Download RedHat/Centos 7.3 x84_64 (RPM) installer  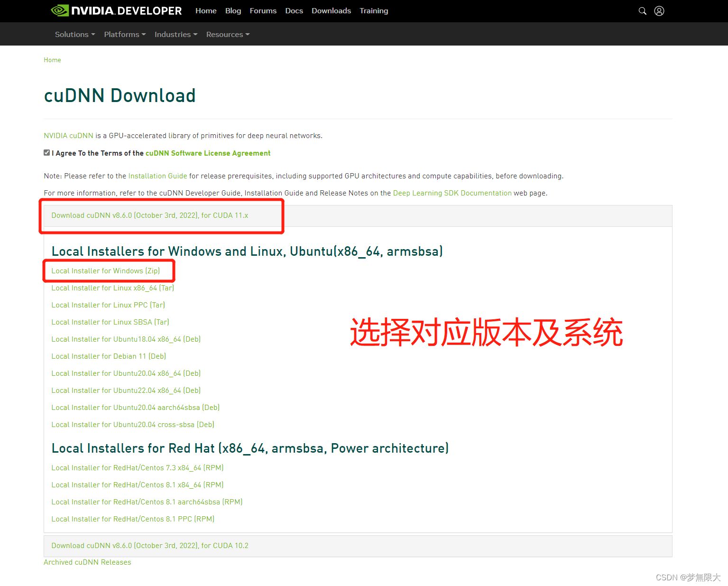click(x=138, y=468)
